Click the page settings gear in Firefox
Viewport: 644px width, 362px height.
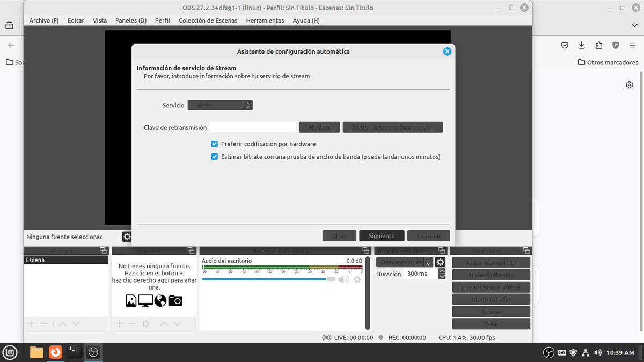point(630,85)
